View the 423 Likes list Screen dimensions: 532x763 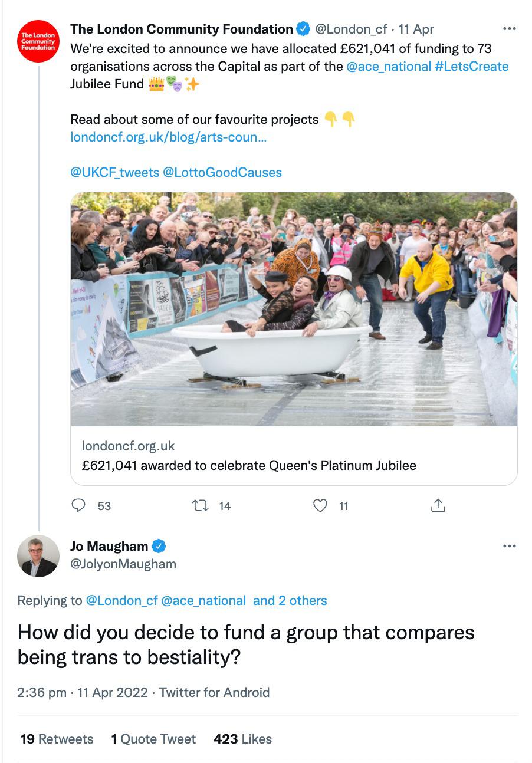click(242, 739)
